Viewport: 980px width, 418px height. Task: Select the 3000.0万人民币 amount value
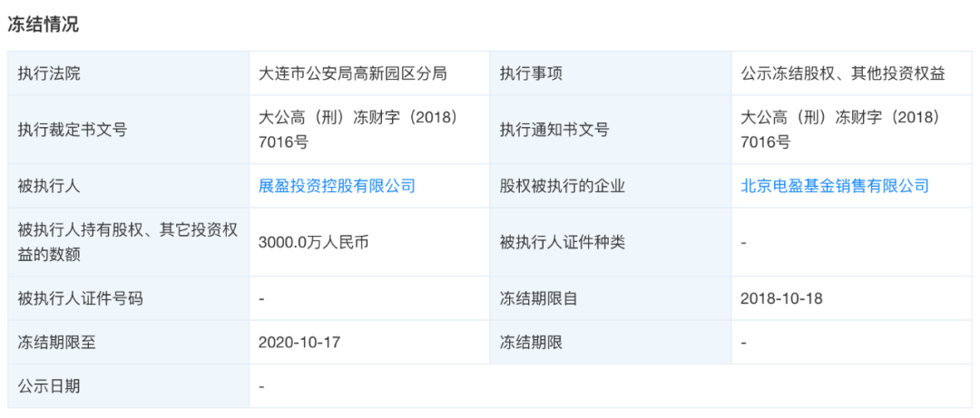tap(314, 242)
